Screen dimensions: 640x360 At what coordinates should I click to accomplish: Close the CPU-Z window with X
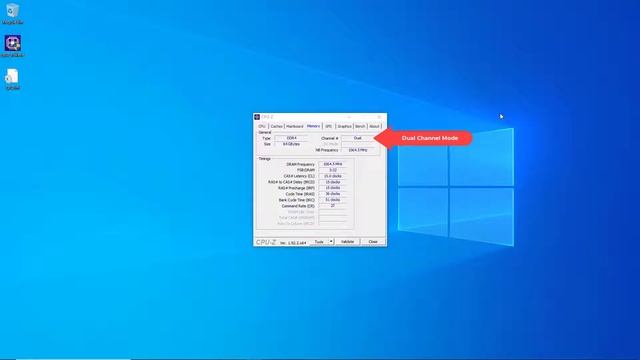click(x=379, y=117)
